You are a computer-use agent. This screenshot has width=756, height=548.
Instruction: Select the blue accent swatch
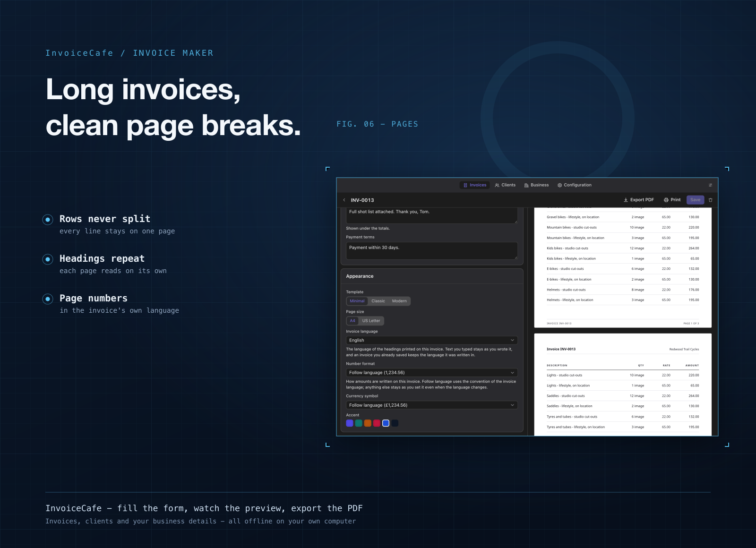pyautogui.click(x=386, y=423)
